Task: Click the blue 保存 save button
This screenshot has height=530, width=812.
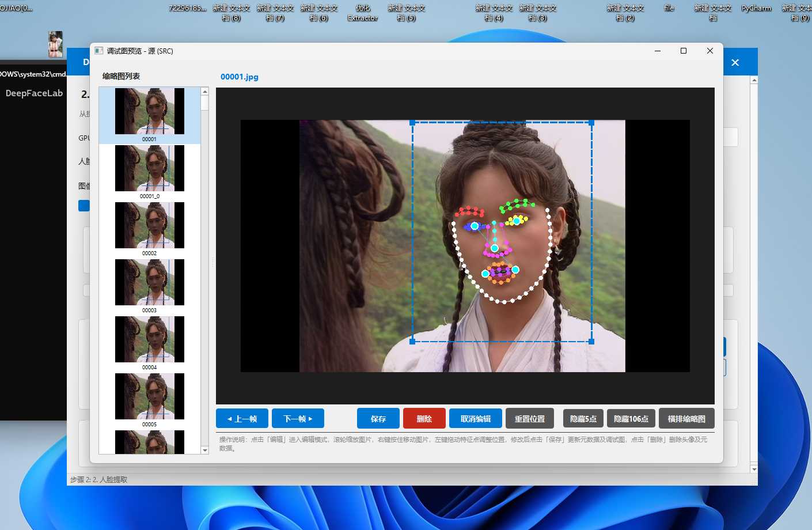Action: pos(378,419)
